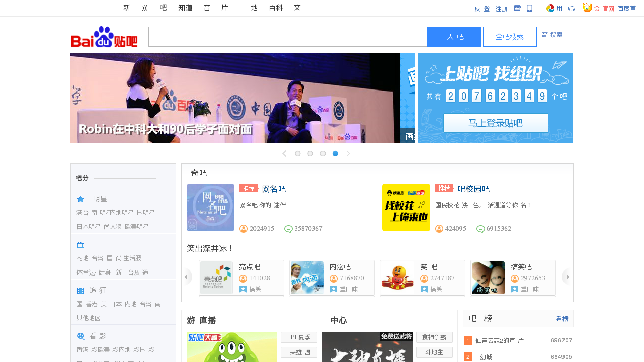Click the 推荐 tag beside 网名吧
The width and height of the screenshot is (644, 362).
tap(249, 188)
